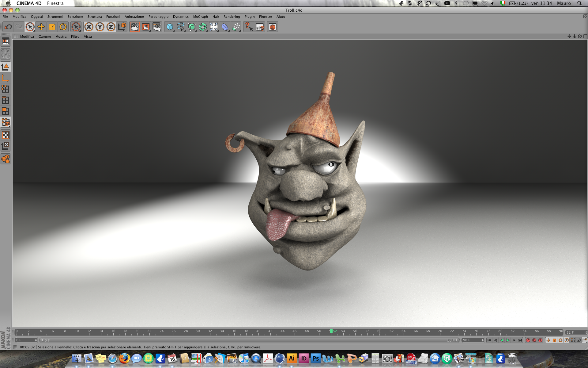Screen dimensions: 588x368
Task: Click the Undo arrow icon
Action: (x=8, y=27)
